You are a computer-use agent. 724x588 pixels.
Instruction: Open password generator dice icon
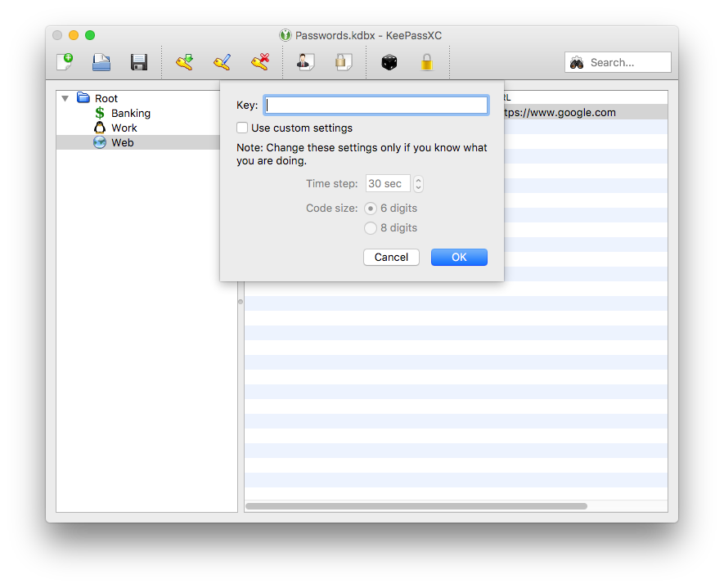click(389, 62)
